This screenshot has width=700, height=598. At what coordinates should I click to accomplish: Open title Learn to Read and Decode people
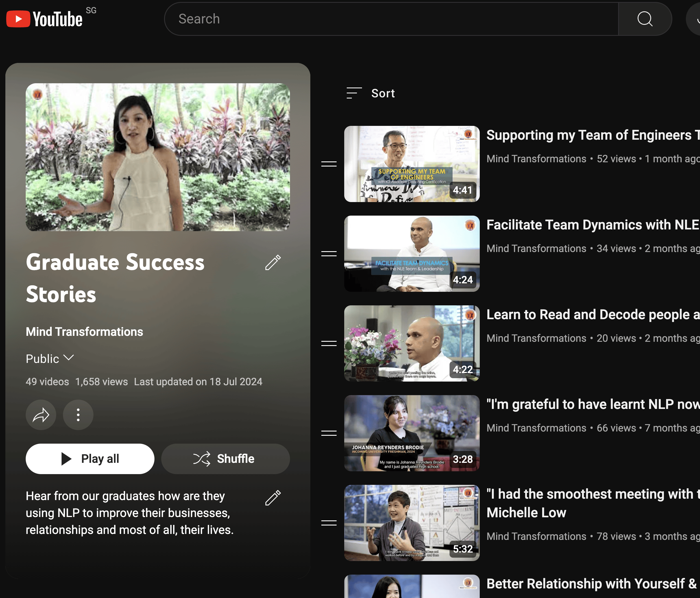point(593,314)
